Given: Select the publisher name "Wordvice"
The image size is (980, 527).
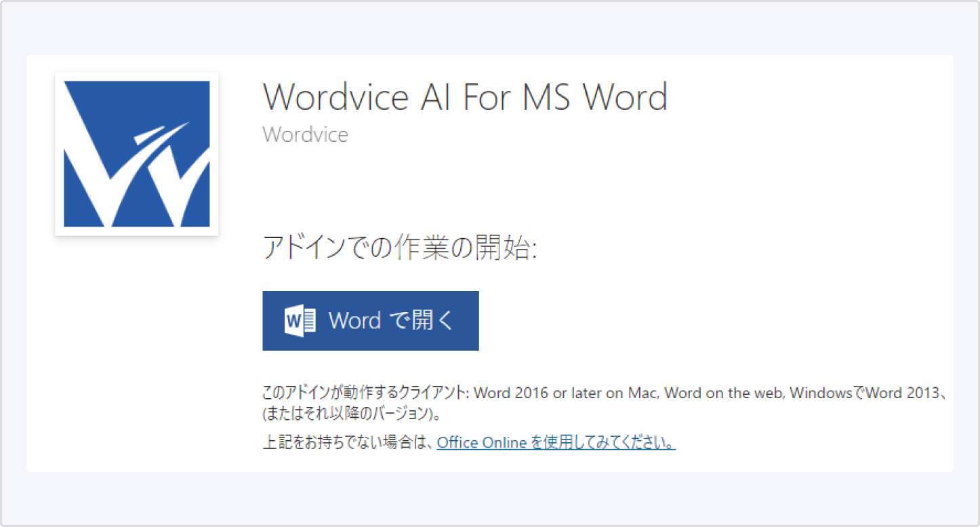Looking at the screenshot, I should (x=305, y=134).
